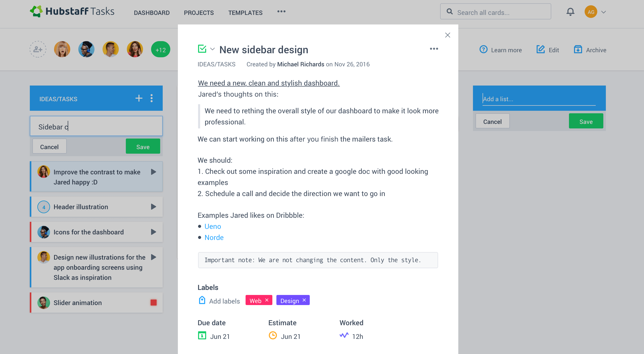
Task: Click the Archive icon
Action: (578, 49)
